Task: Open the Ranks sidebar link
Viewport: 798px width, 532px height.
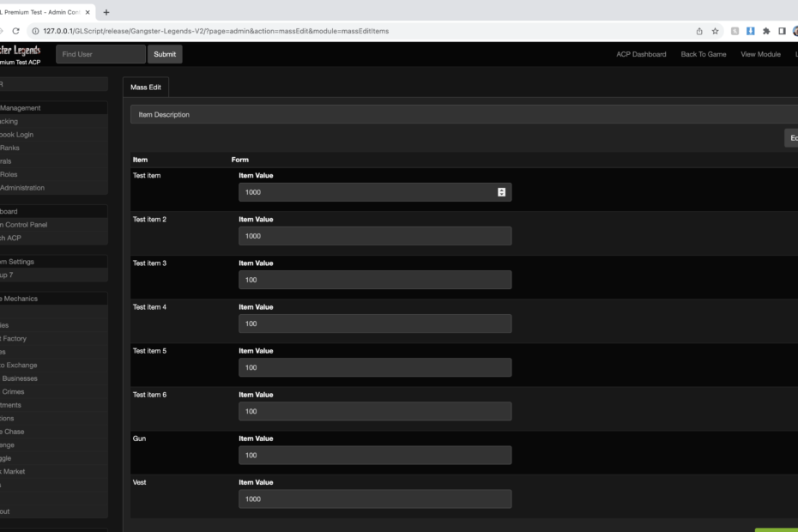Action: coord(9,148)
